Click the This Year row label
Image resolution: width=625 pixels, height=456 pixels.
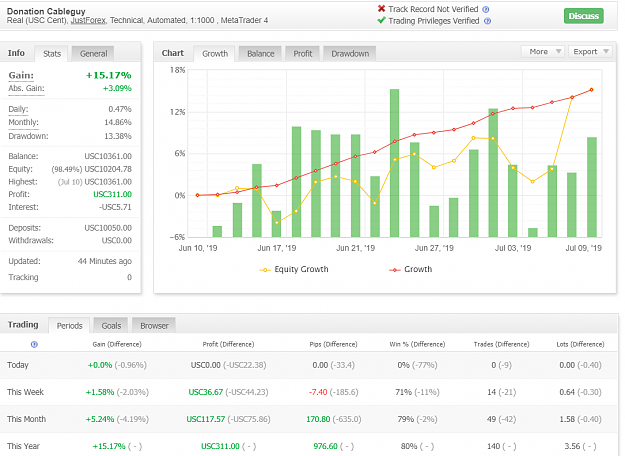pyautogui.click(x=23, y=446)
